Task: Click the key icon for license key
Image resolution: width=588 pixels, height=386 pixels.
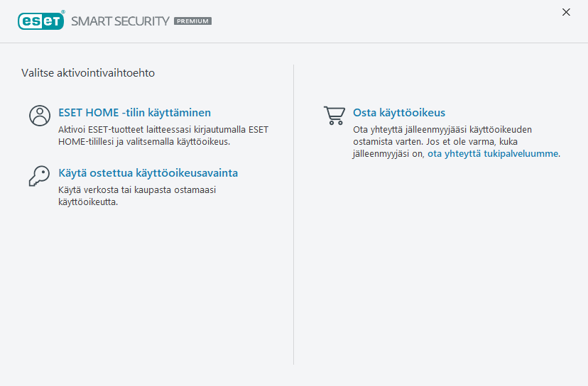Action: (x=40, y=176)
